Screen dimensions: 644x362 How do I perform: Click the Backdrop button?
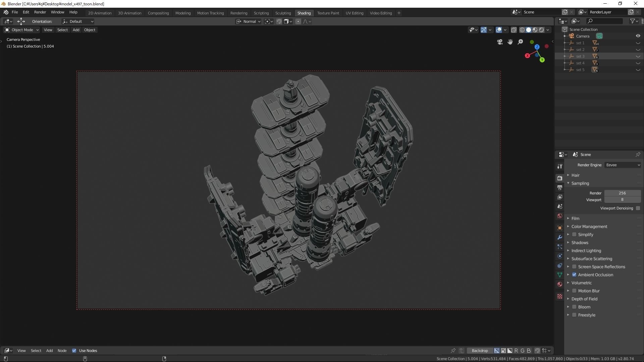[480, 351]
